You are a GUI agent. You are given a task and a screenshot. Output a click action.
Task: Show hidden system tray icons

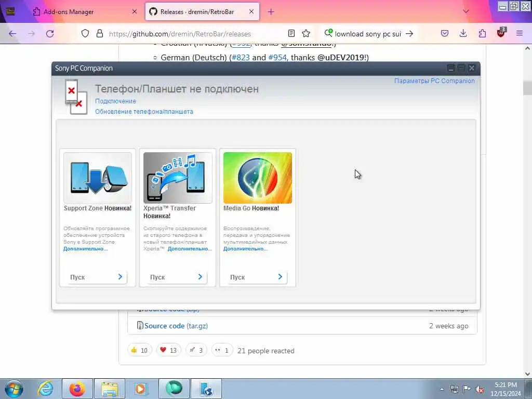point(442,390)
